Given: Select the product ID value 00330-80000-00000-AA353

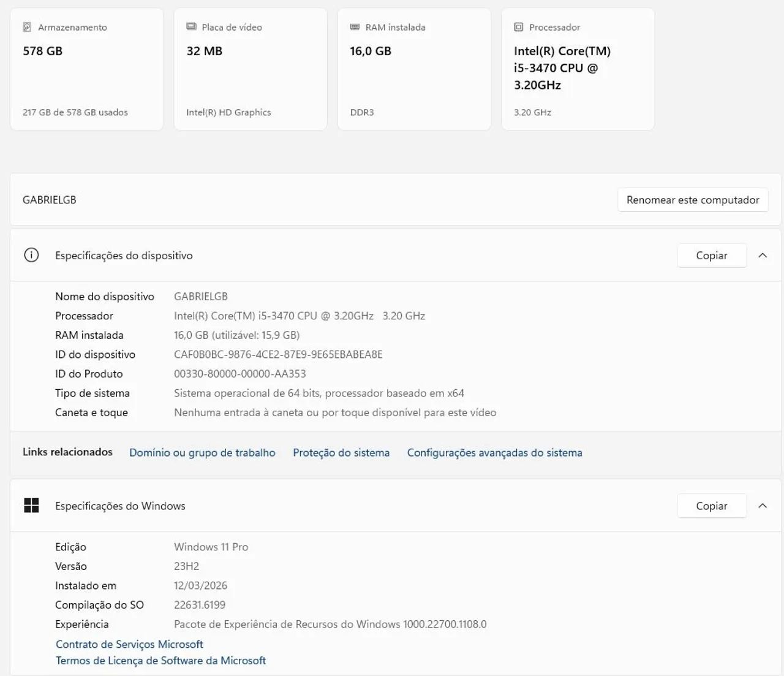Looking at the screenshot, I should pos(240,374).
